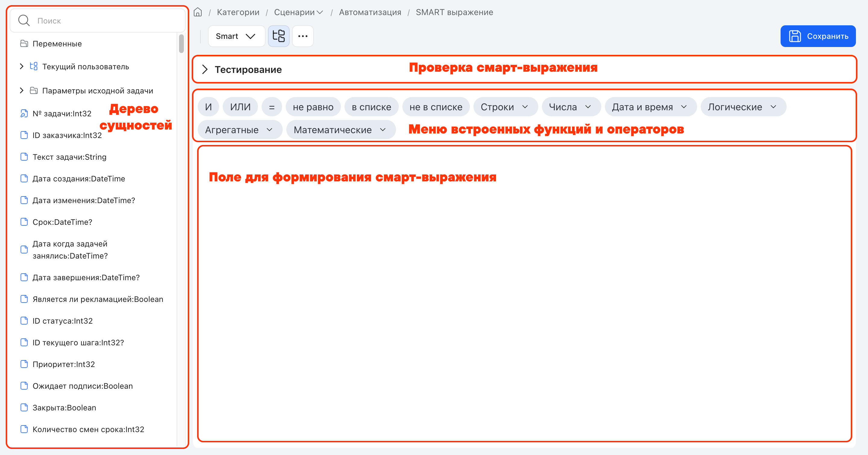Toggle the entity tree view icon
This screenshot has height=455, width=868.
pyautogui.click(x=279, y=36)
